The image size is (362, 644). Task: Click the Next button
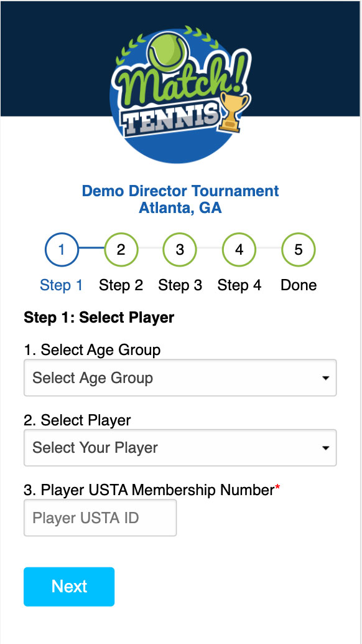coord(69,587)
